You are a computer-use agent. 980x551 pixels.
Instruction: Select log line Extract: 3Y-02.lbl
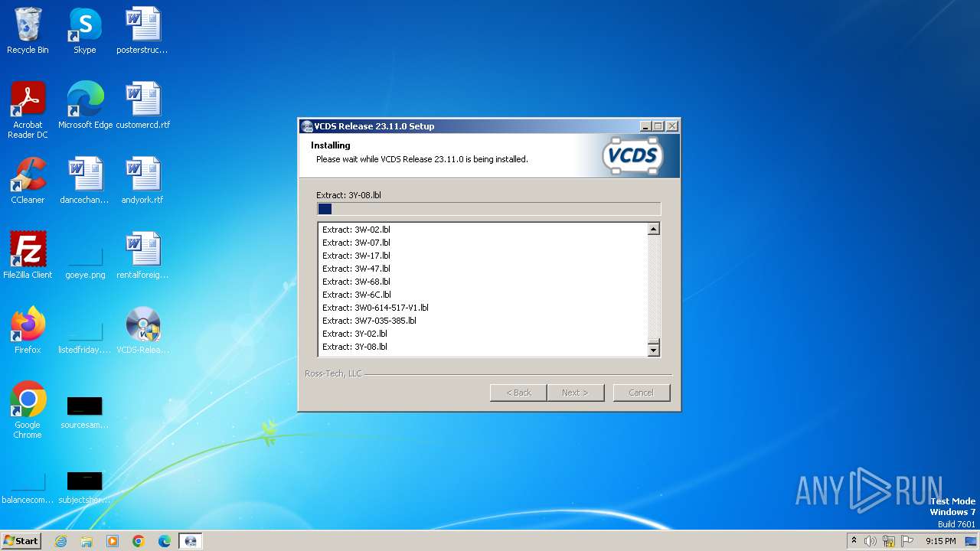354,334
